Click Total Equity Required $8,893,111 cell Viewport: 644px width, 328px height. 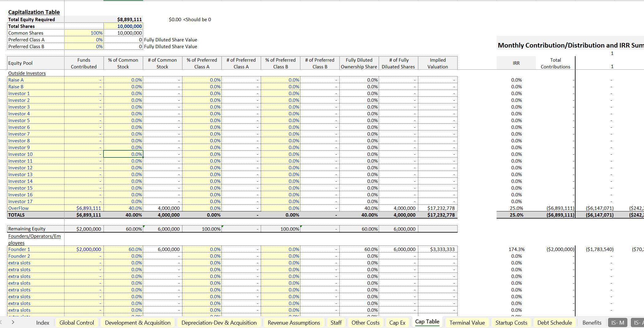point(123,19)
